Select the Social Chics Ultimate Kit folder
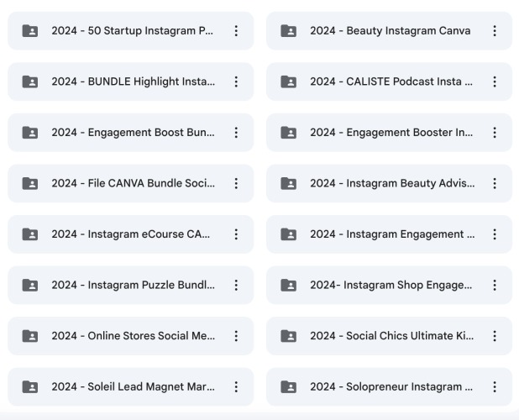 click(390, 336)
